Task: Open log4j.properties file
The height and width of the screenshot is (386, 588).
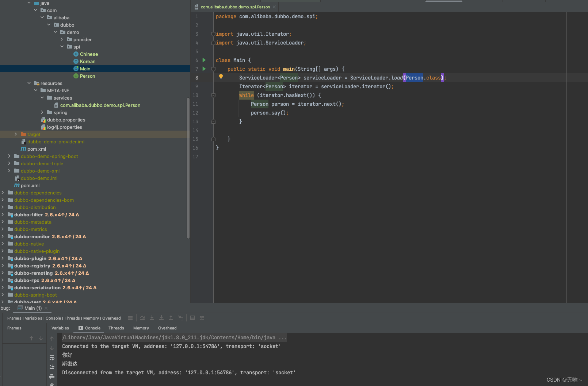Action: tap(64, 127)
